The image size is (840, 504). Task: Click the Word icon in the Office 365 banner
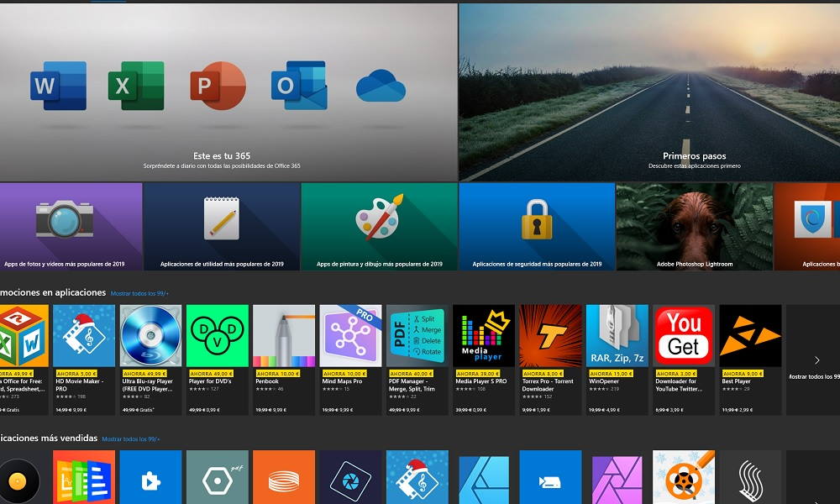coord(58,86)
